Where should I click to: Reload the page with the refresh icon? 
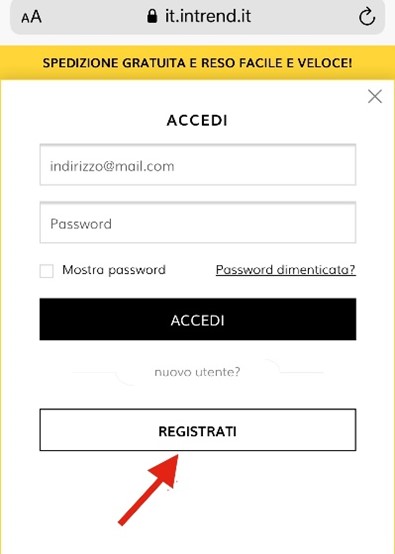click(367, 17)
